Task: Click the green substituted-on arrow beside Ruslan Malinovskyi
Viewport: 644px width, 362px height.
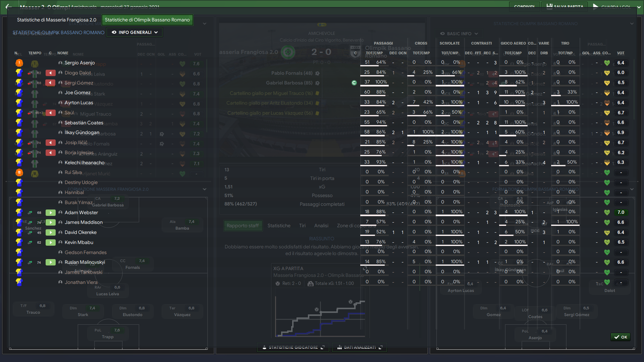Action: click(50, 262)
